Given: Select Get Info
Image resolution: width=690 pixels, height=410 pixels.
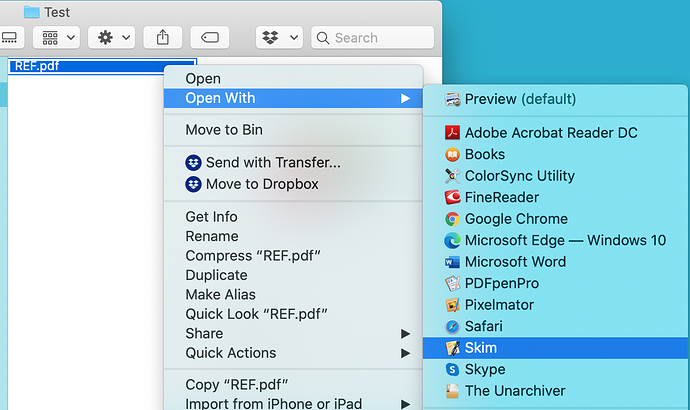Looking at the screenshot, I should (x=293, y=217).
